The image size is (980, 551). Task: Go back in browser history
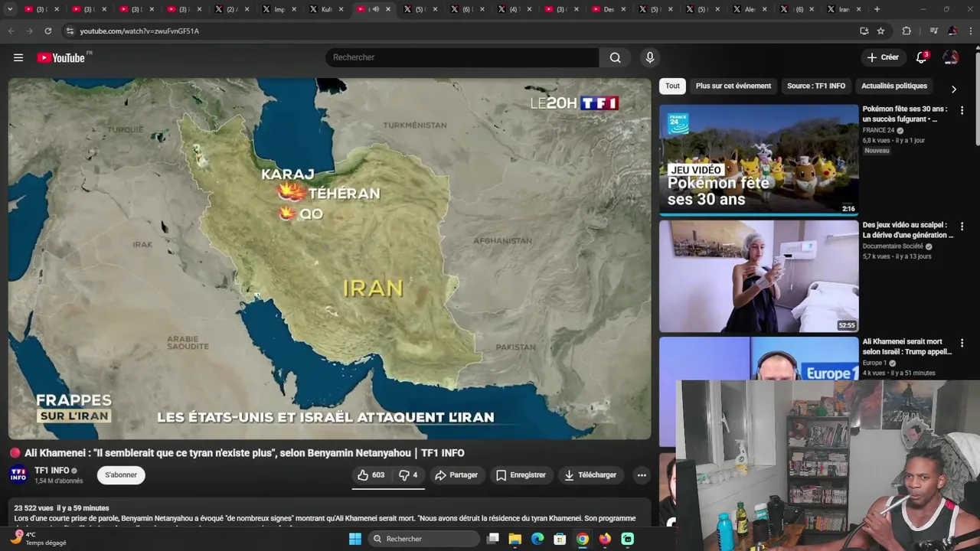click(11, 31)
